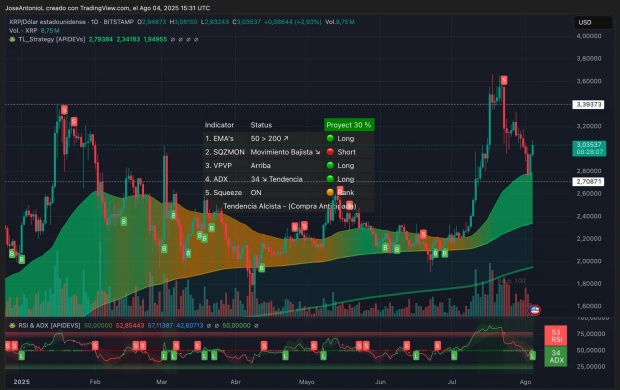
Task: Select the RSI pane value 52,85443
Action: click(x=130, y=326)
